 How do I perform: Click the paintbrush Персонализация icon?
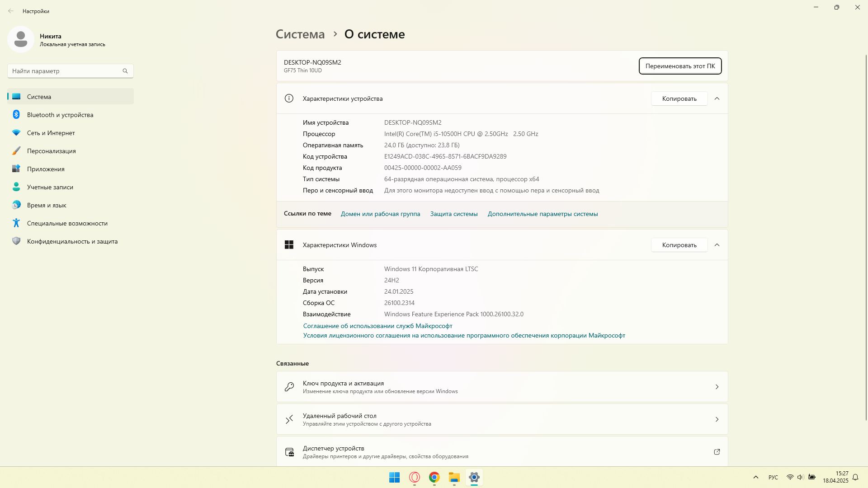coord(16,150)
